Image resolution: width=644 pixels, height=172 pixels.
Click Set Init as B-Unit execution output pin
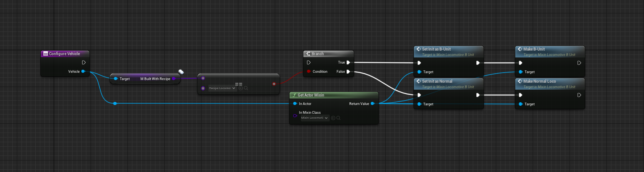click(478, 63)
